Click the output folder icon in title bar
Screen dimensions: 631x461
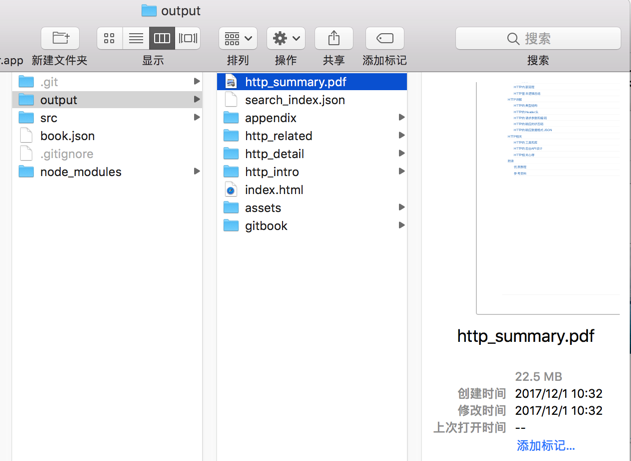click(149, 10)
